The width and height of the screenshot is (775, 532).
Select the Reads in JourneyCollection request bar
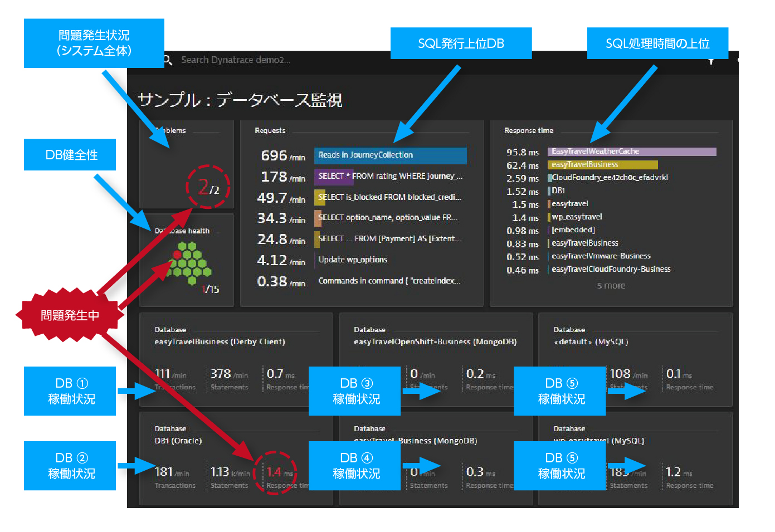(x=391, y=155)
